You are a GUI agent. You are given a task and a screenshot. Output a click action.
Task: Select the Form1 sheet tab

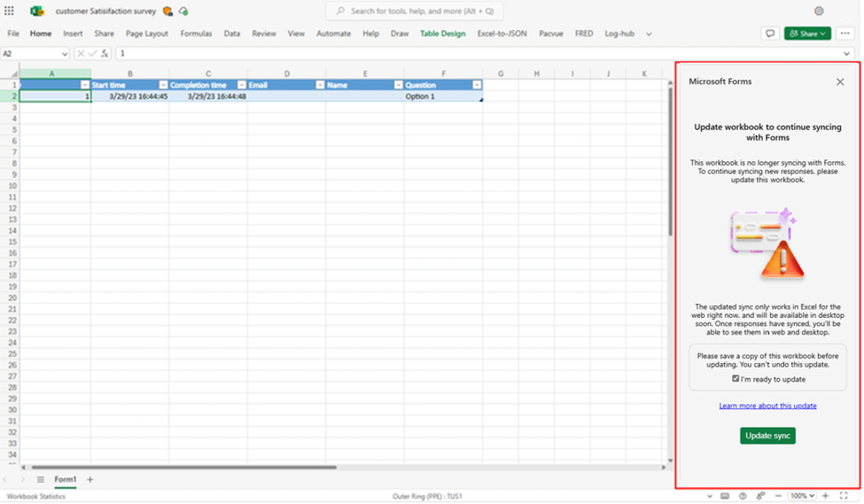point(65,480)
